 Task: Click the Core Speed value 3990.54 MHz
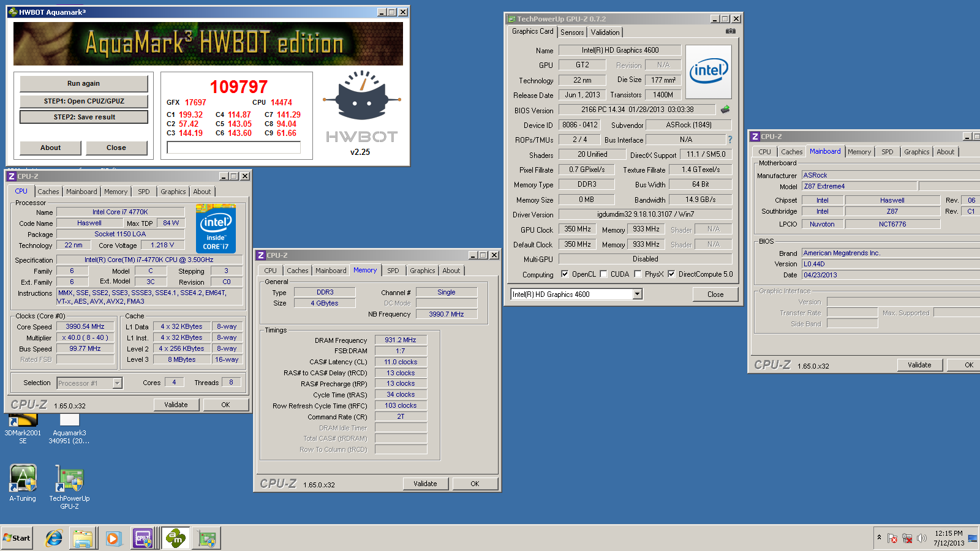(85, 326)
